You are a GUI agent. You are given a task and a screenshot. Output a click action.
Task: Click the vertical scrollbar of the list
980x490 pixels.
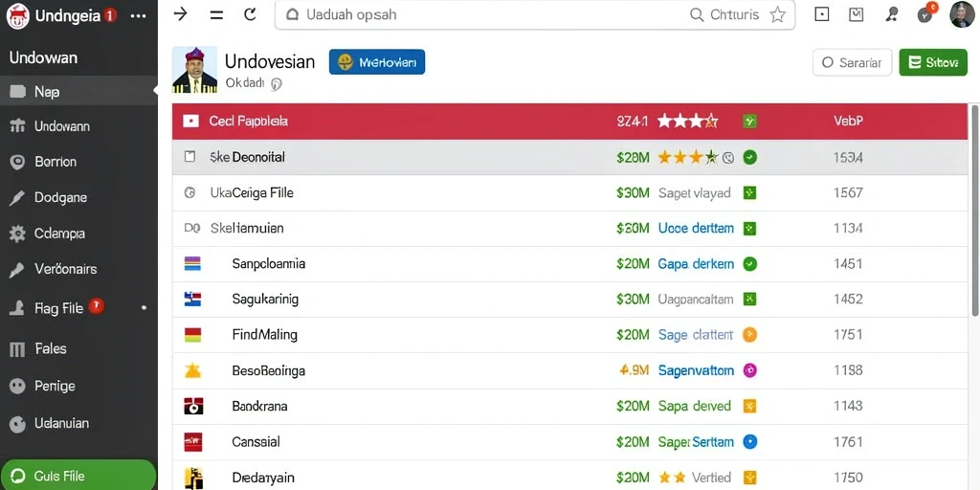(x=974, y=210)
